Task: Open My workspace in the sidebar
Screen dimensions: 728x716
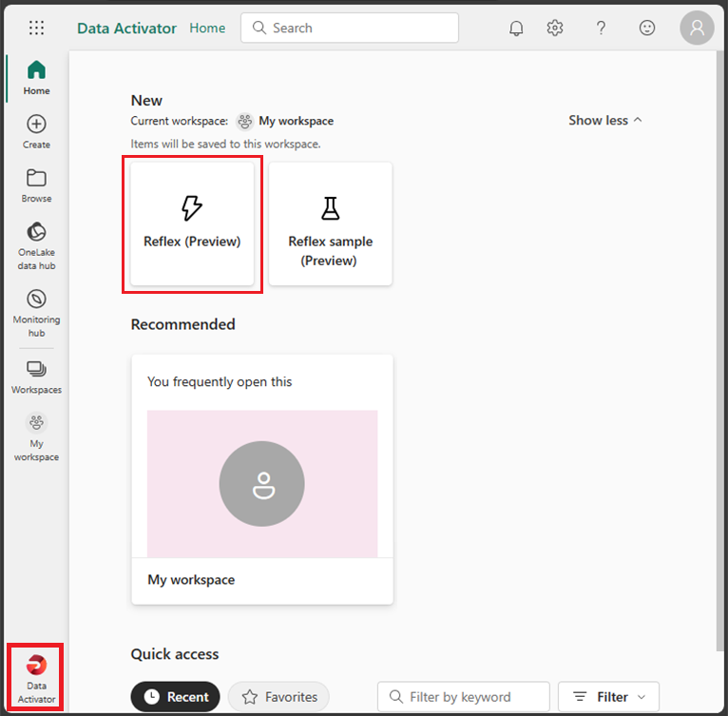Action: [36, 437]
